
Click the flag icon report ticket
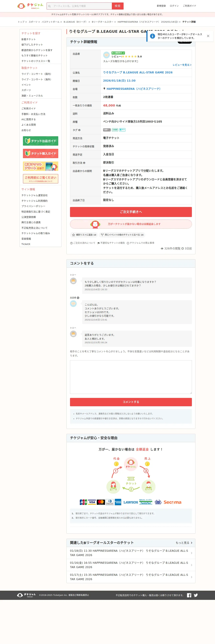click(99, 243)
